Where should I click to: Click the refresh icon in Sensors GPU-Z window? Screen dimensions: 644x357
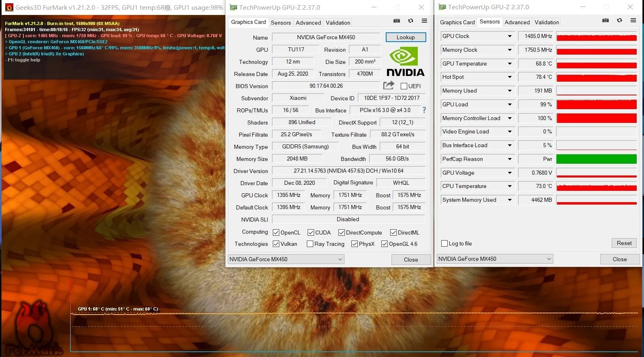(619, 21)
